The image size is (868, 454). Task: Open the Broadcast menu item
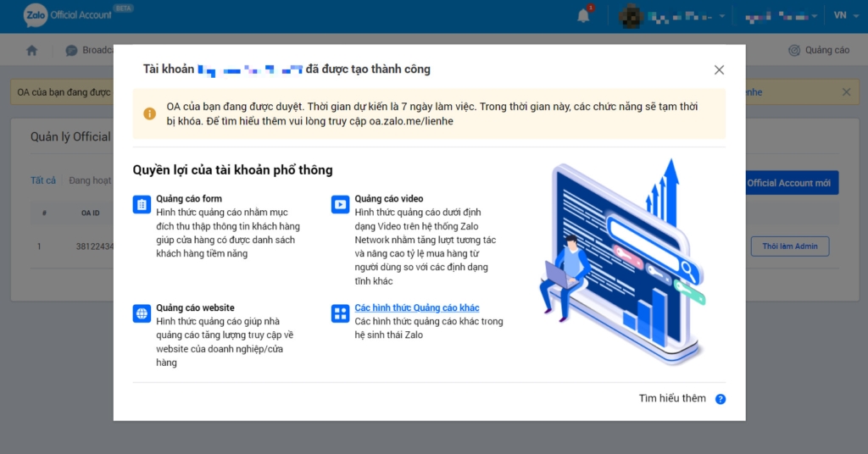tap(90, 50)
